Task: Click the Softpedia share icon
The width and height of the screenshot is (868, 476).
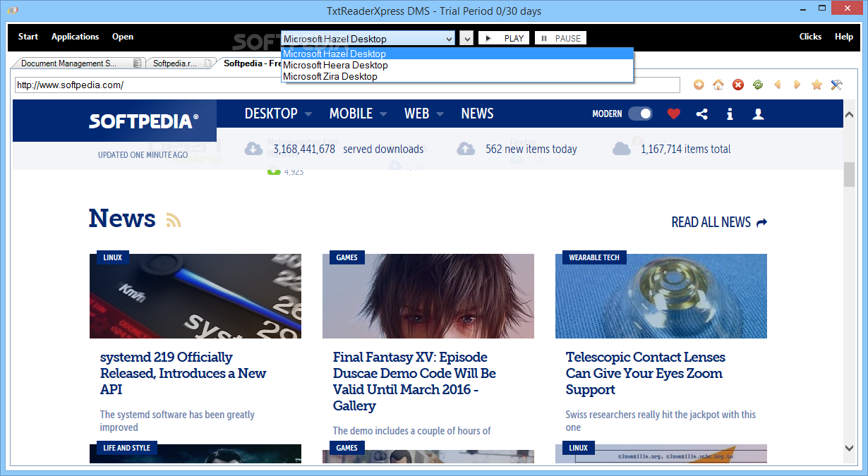Action: pos(701,114)
